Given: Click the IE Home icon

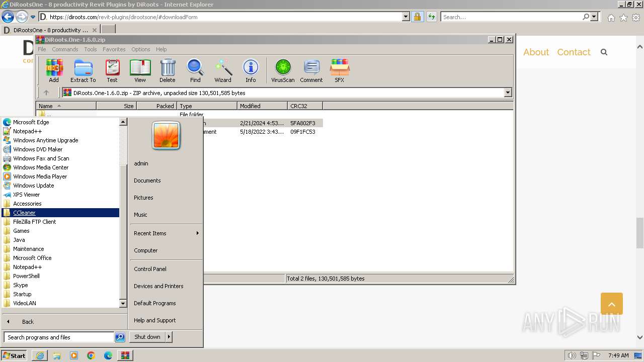Looking at the screenshot, I should 611,18.
